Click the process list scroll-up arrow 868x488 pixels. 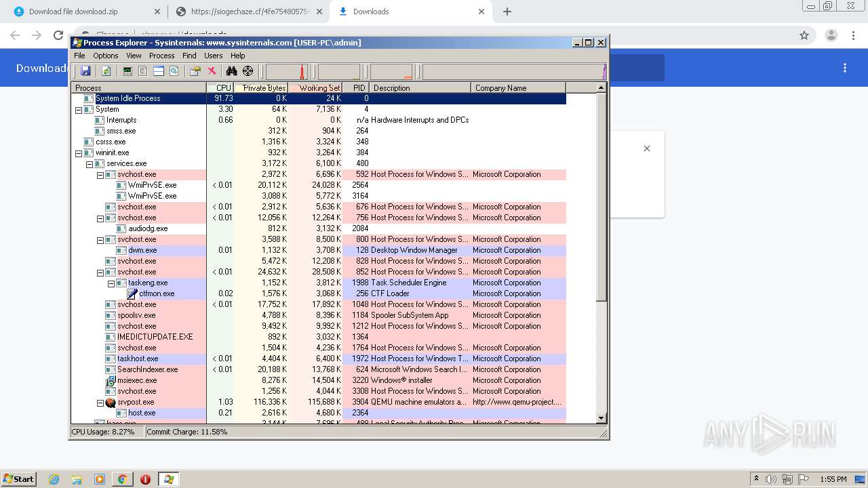click(601, 87)
